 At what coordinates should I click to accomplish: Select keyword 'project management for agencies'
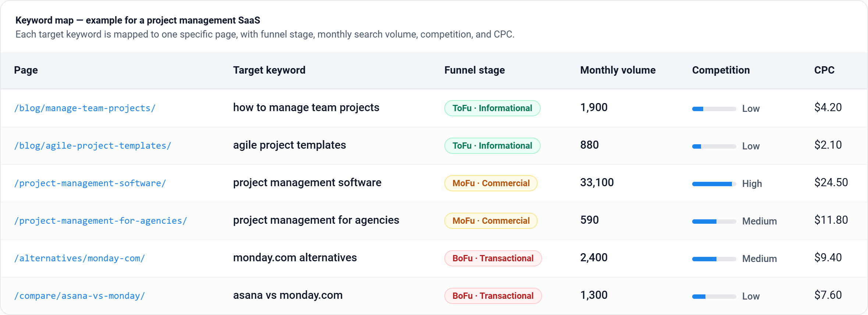316,220
